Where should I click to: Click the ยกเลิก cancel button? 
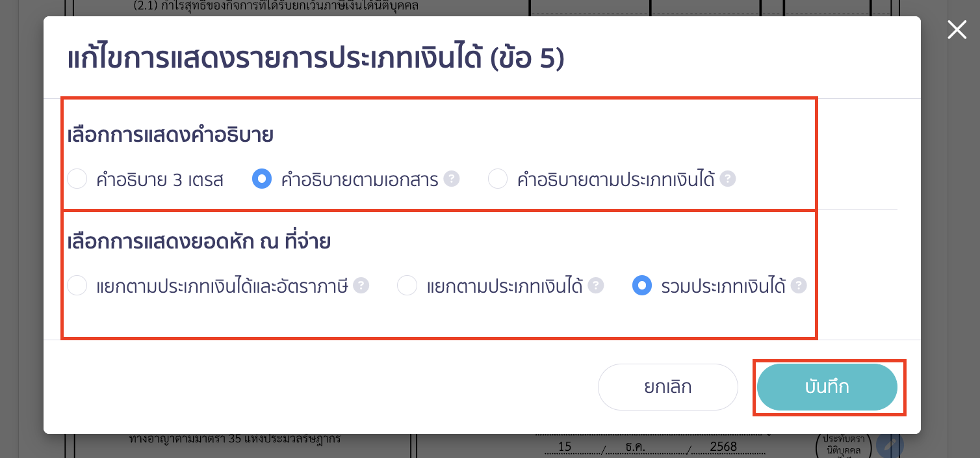tap(667, 386)
